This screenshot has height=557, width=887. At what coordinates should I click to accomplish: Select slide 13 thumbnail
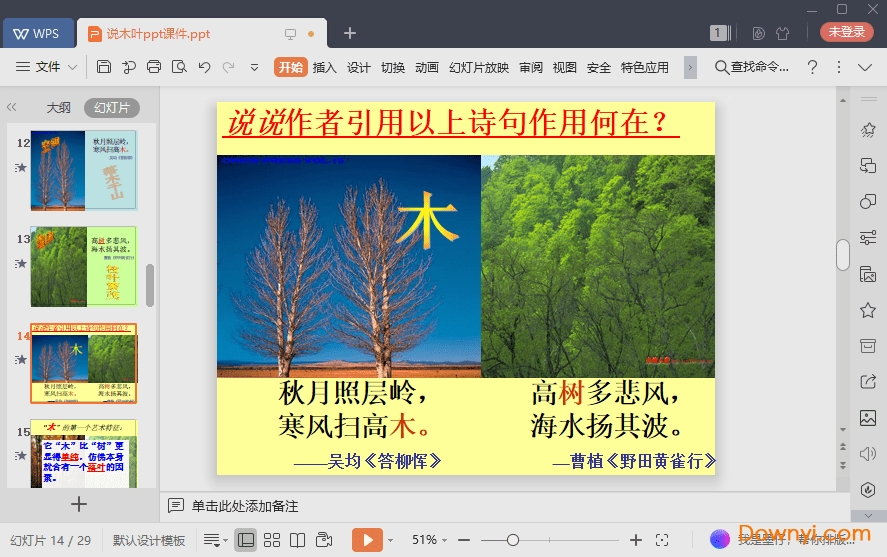83,266
